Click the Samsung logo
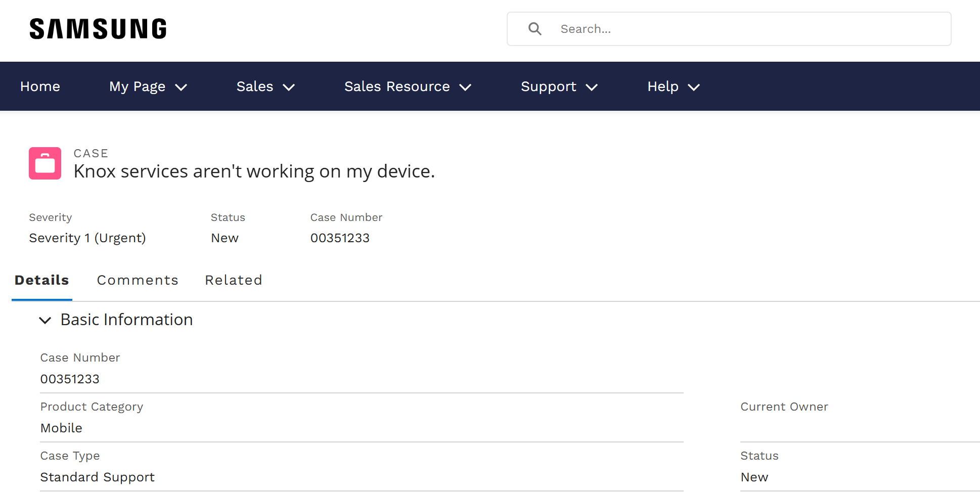The height and width of the screenshot is (492, 980). coord(98,29)
